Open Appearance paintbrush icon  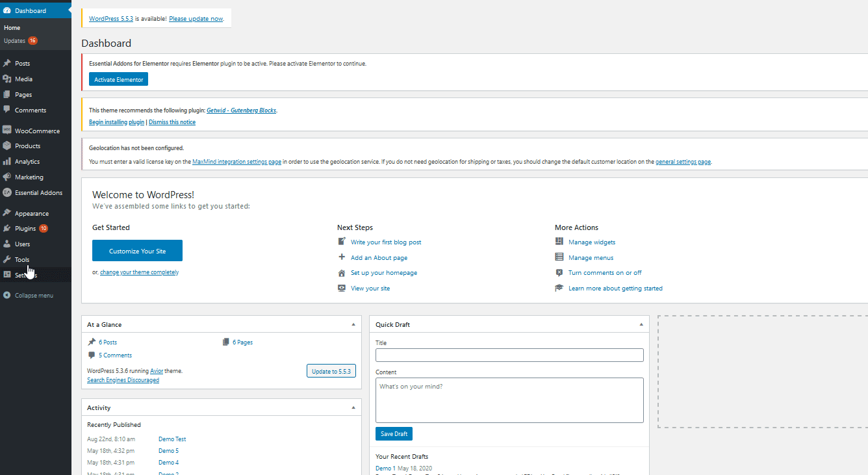(6, 213)
